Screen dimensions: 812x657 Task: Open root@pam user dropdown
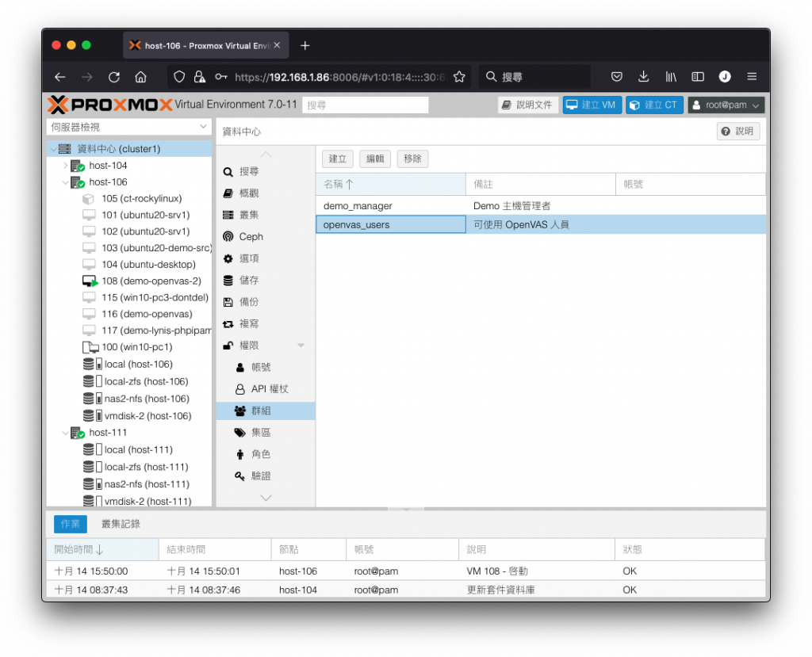[x=726, y=105]
